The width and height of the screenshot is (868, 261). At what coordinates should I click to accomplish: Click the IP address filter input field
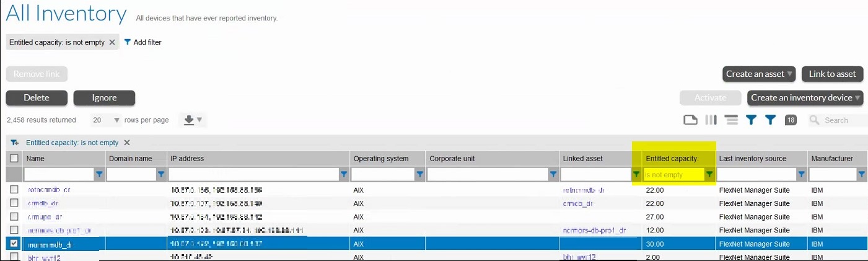(x=253, y=175)
